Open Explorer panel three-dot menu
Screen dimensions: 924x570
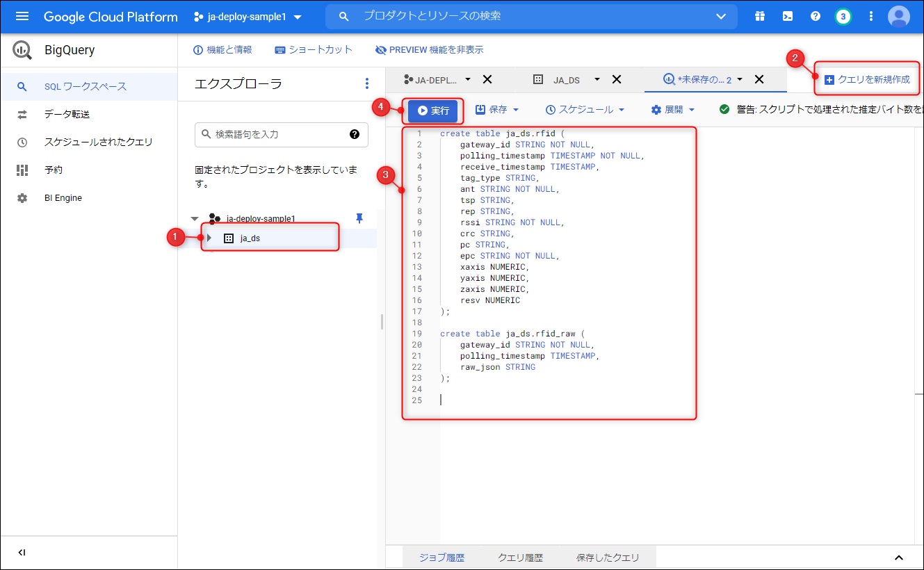367,84
